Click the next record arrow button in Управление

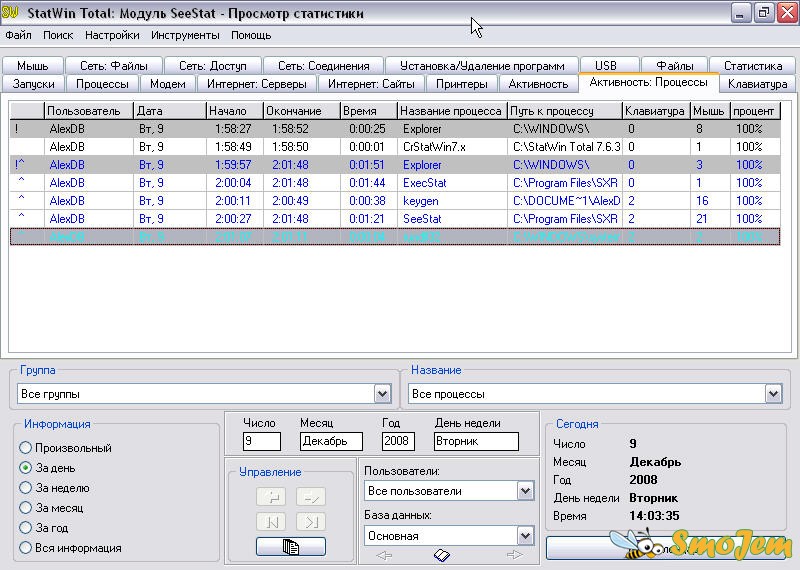311,497
